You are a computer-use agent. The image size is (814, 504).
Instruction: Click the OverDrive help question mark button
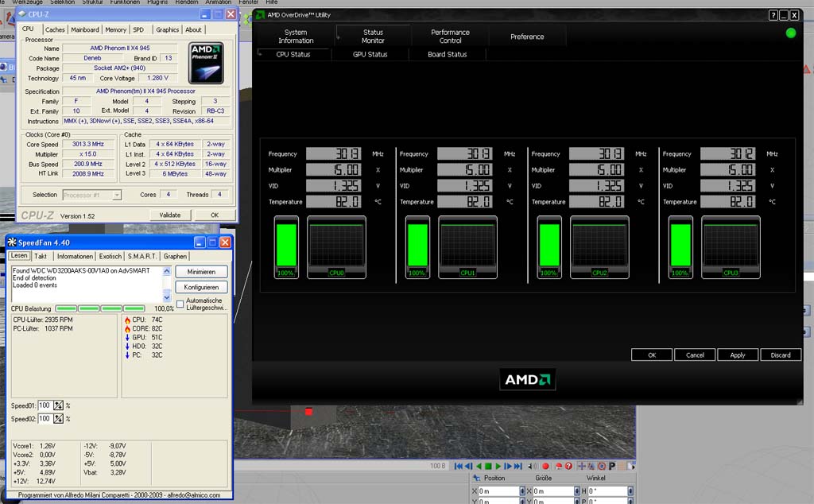773,15
